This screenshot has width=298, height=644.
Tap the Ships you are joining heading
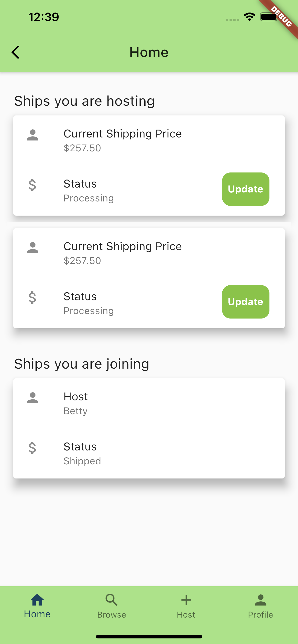click(82, 364)
